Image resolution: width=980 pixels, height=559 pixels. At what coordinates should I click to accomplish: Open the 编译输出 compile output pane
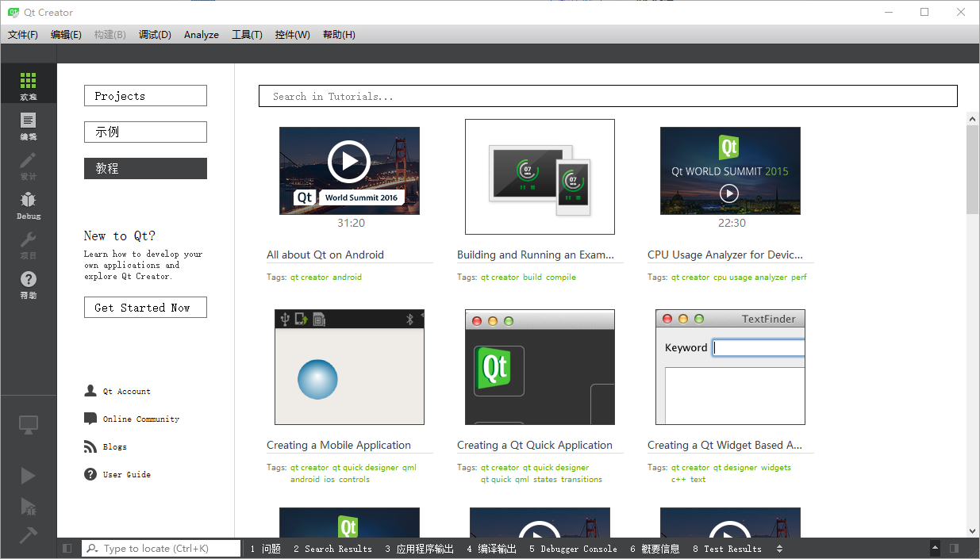[x=492, y=548]
